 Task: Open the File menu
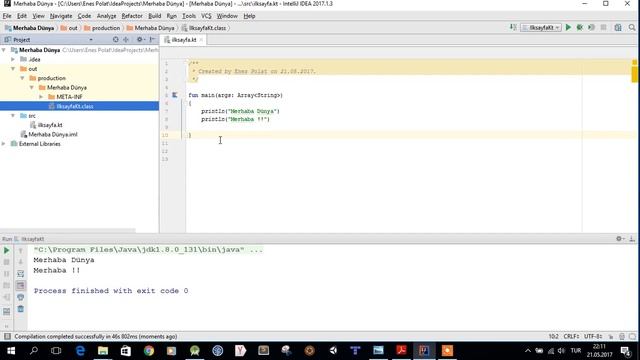pyautogui.click(x=7, y=16)
